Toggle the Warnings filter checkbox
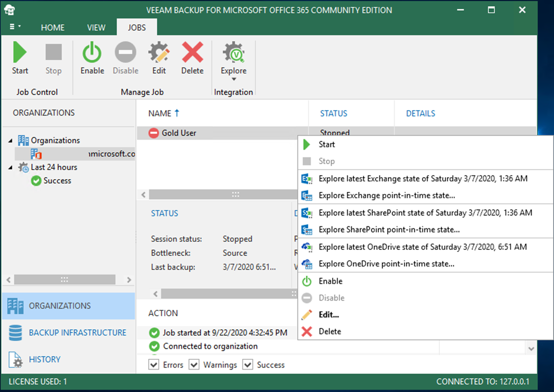 [194, 365]
